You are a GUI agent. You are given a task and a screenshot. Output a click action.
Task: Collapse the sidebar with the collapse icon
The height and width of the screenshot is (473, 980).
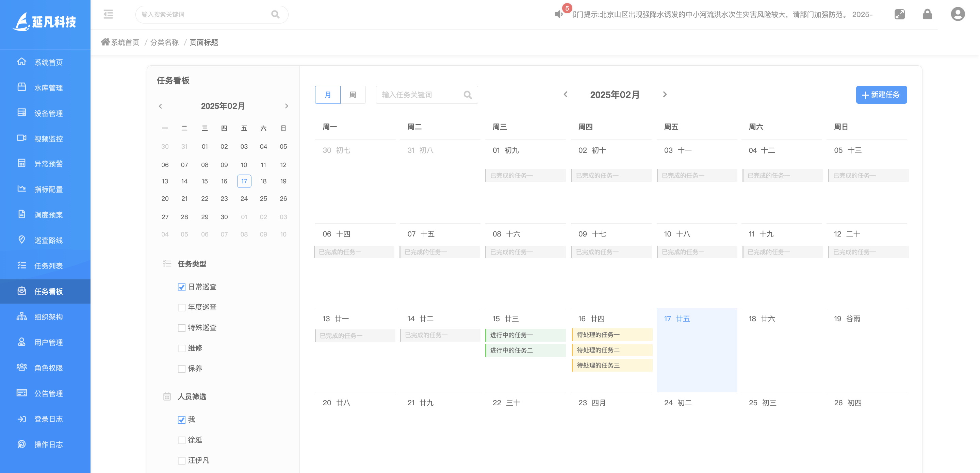108,14
